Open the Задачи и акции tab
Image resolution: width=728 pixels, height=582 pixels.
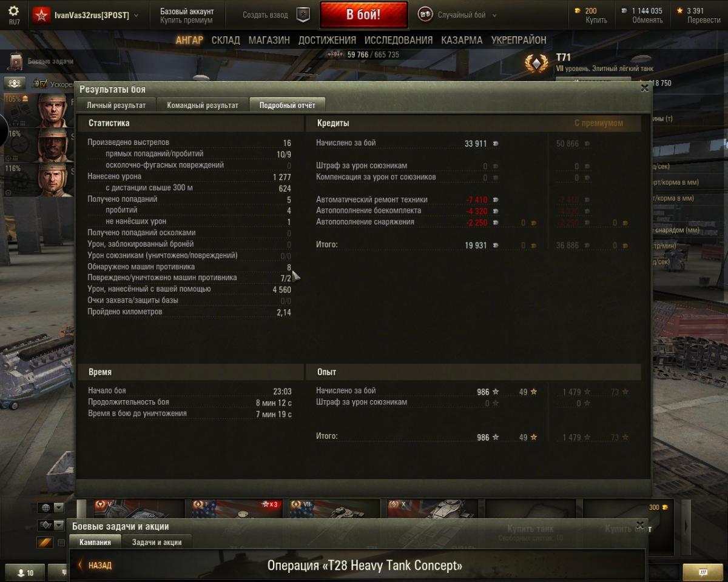click(x=157, y=542)
